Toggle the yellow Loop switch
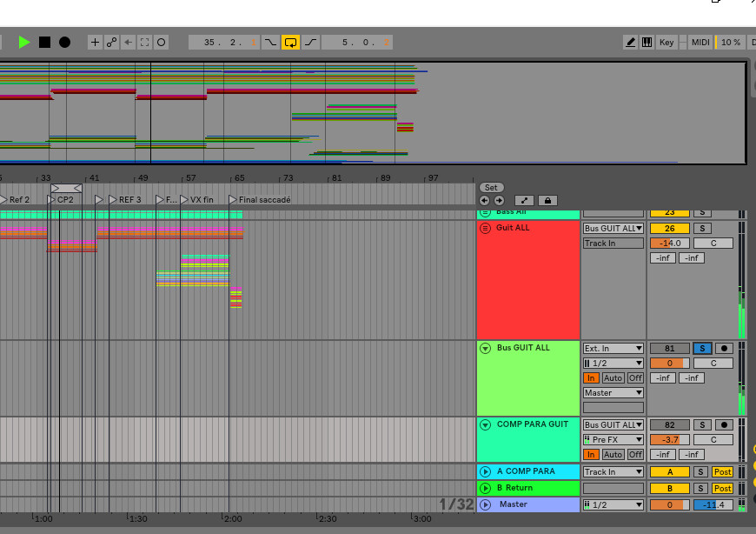Viewport: 756px width, 534px height. pyautogui.click(x=291, y=43)
